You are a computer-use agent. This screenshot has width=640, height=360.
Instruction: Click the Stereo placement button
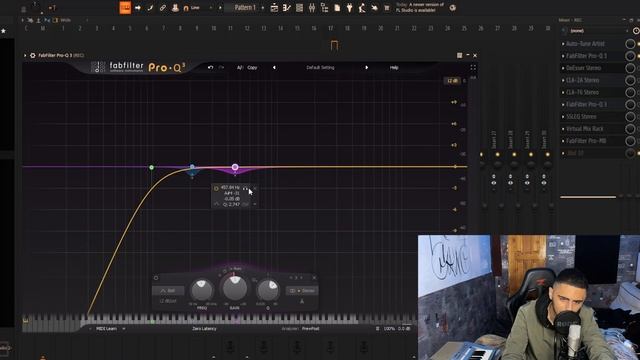[302, 291]
